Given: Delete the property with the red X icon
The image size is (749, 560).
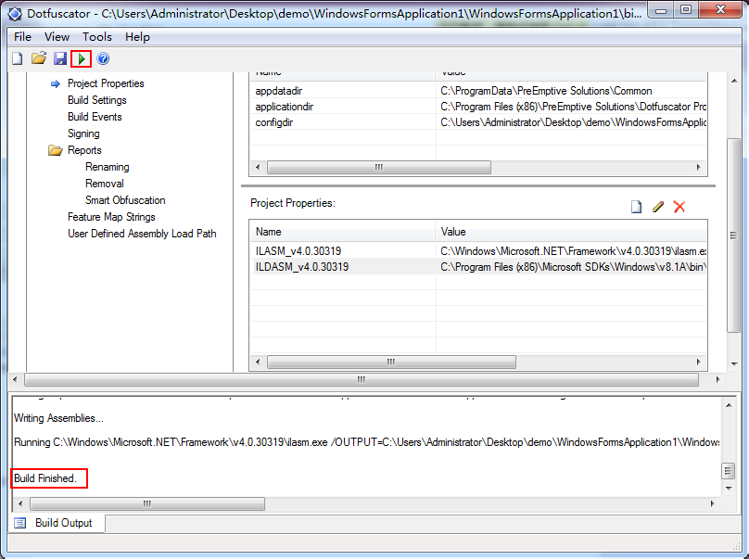Looking at the screenshot, I should pos(679,207).
